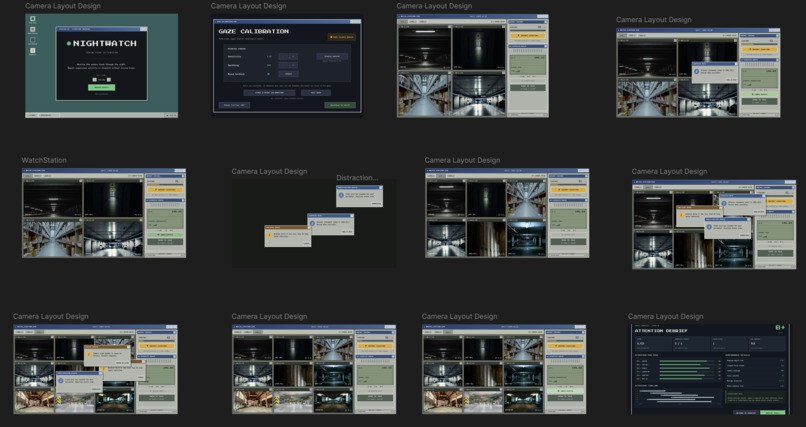Click the dismiss button in the brown-titled popup
The height and width of the screenshot is (427, 806).
click(306, 244)
